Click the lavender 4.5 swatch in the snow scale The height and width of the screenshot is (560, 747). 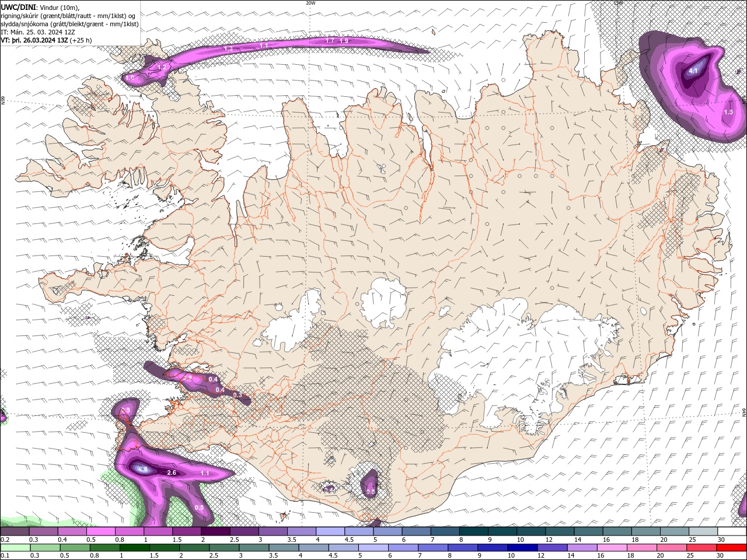click(x=359, y=531)
